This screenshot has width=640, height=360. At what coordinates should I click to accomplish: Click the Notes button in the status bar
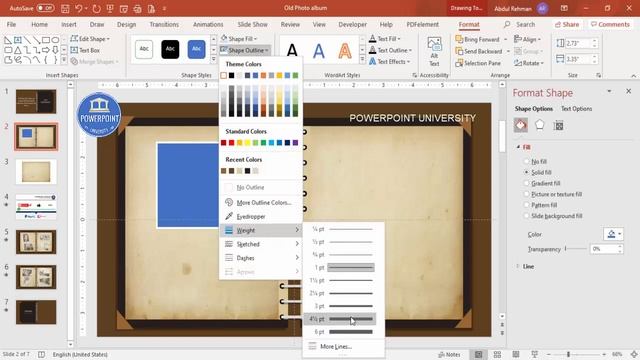[x=449, y=354]
